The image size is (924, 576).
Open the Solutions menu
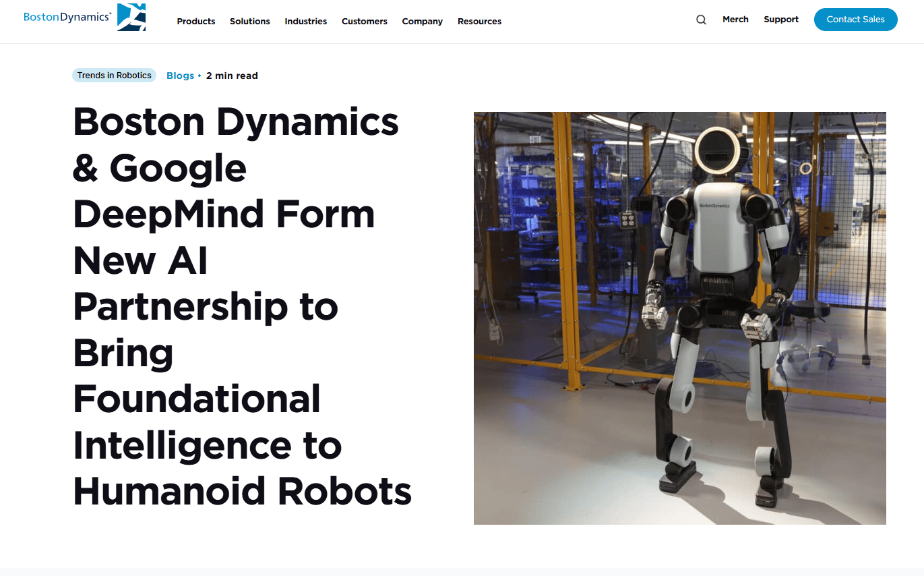pyautogui.click(x=249, y=21)
